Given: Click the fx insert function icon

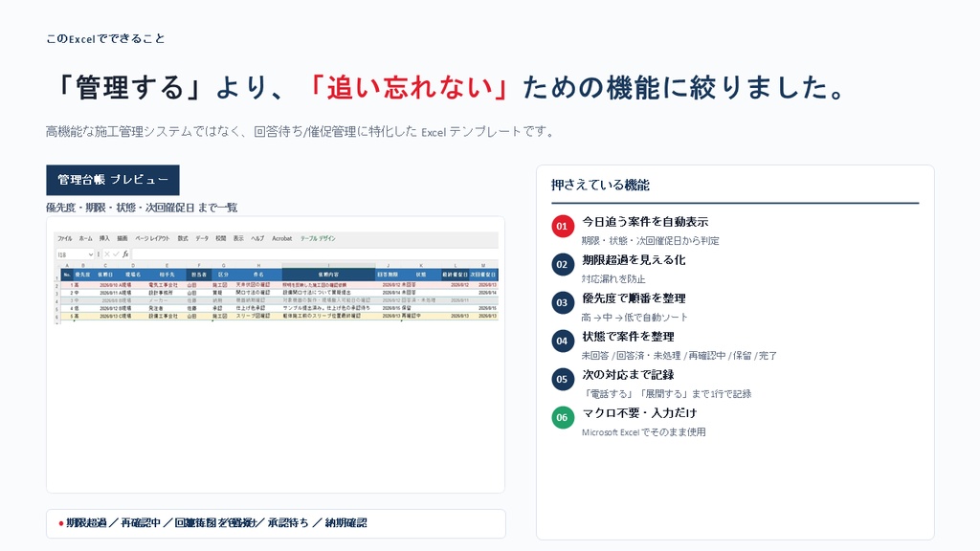Looking at the screenshot, I should pyautogui.click(x=125, y=254).
